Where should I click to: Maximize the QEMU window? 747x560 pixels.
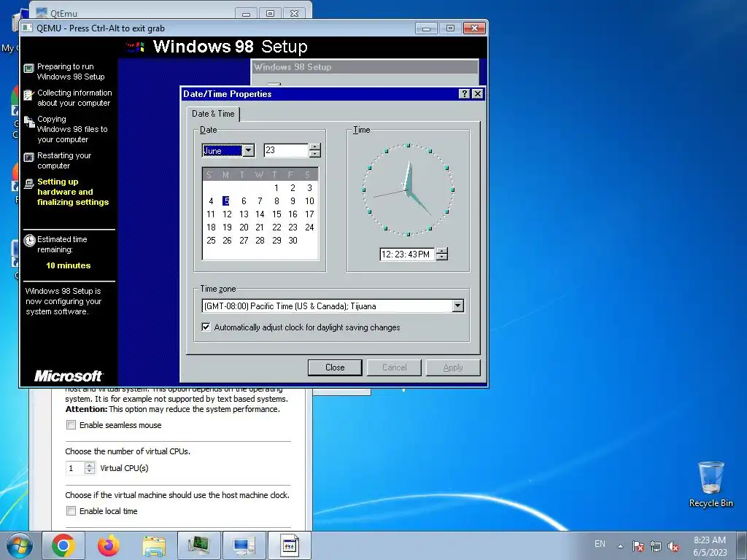450,28
